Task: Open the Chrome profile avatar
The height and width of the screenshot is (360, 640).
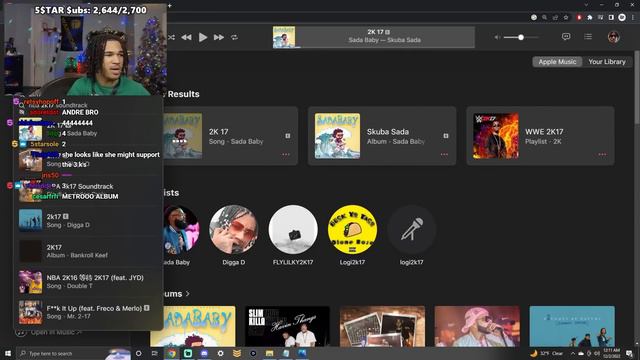Action: (x=622, y=18)
